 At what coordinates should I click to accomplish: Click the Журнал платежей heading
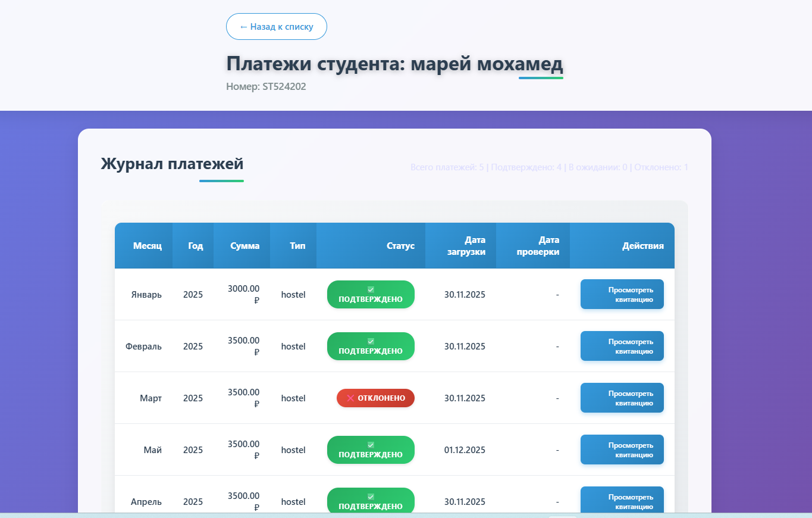pyautogui.click(x=173, y=164)
